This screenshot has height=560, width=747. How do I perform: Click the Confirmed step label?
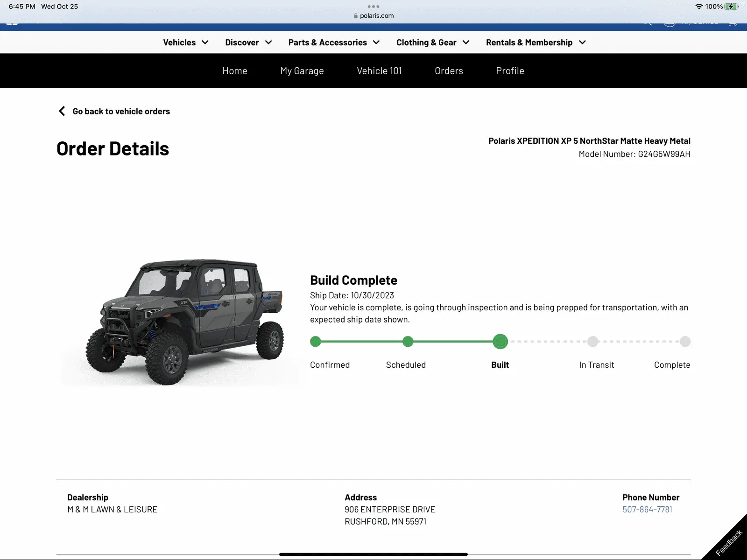coord(330,365)
